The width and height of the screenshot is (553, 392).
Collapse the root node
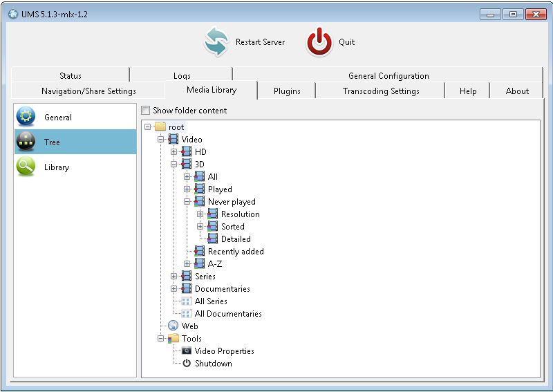click(x=147, y=127)
